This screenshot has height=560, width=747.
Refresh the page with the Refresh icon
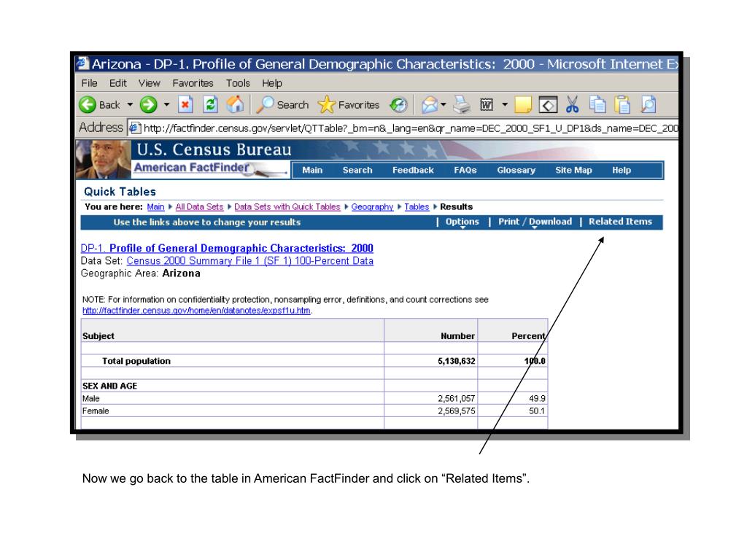[209, 105]
